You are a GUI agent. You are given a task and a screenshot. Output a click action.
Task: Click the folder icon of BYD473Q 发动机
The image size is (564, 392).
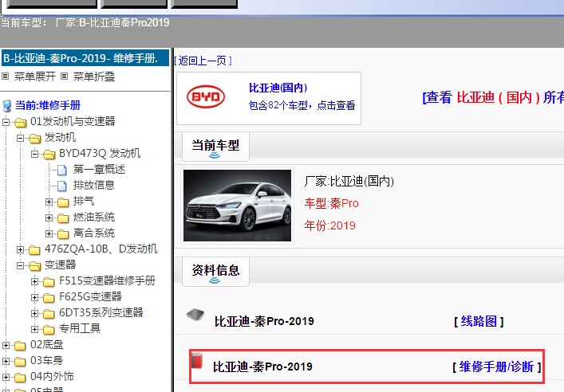pos(49,155)
